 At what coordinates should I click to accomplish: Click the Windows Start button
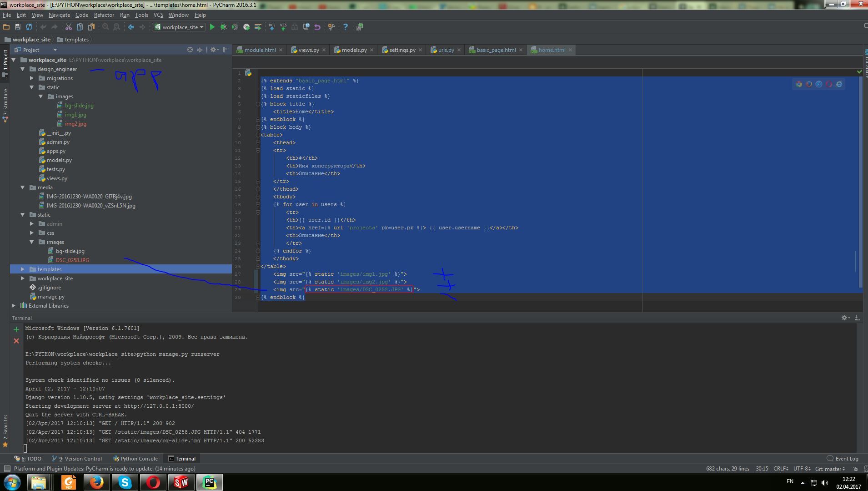12,482
